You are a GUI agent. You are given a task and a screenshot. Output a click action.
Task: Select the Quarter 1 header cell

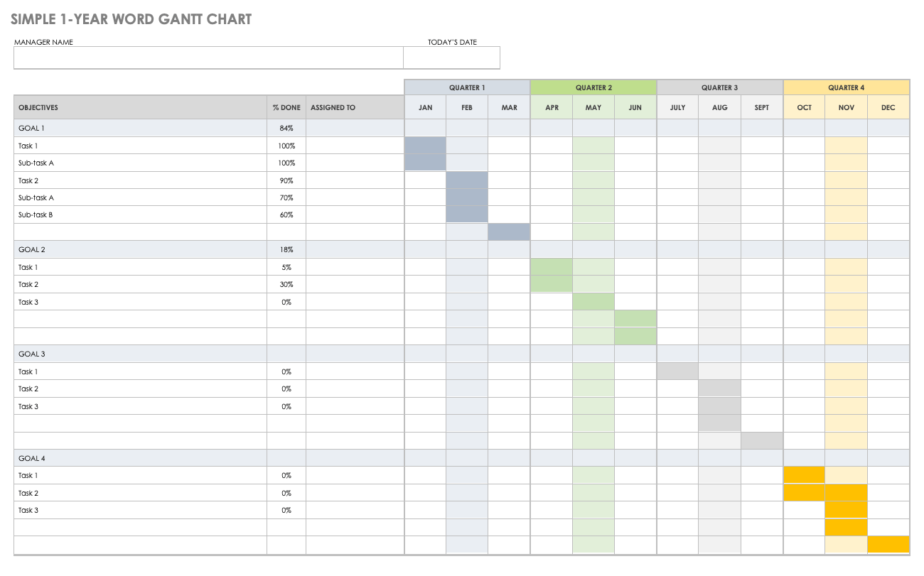tap(467, 87)
